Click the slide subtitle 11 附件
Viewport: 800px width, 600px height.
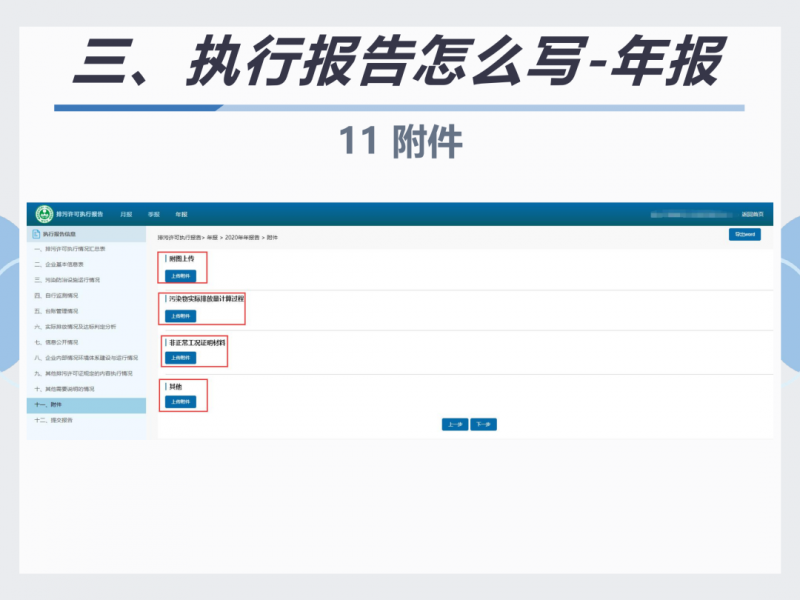(401, 141)
